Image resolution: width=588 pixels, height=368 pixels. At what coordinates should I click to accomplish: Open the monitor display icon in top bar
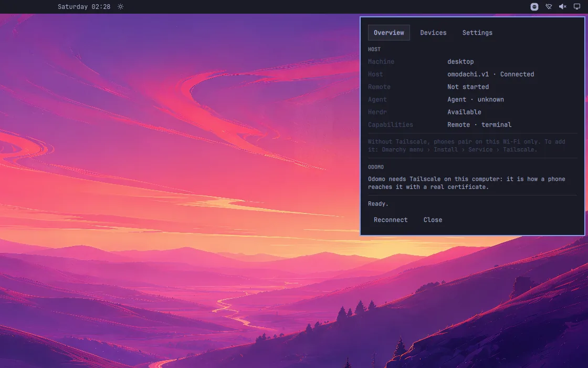(x=577, y=6)
